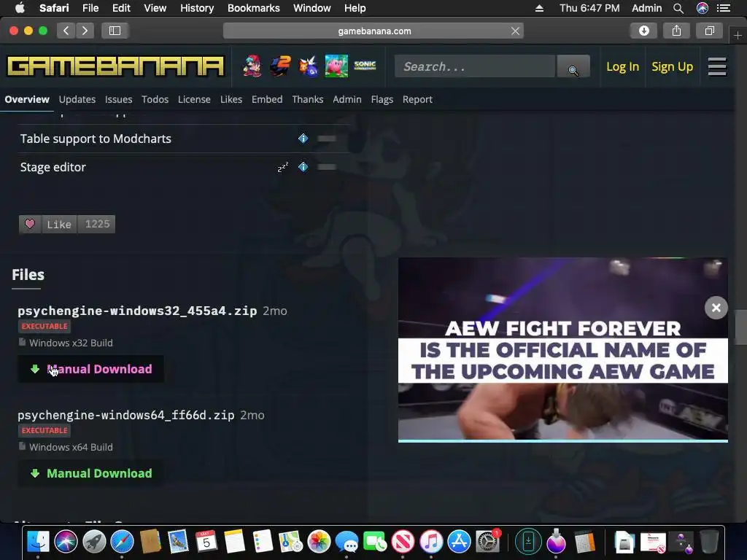Open Launchpad from the Dock
747x560 pixels.
click(94, 542)
